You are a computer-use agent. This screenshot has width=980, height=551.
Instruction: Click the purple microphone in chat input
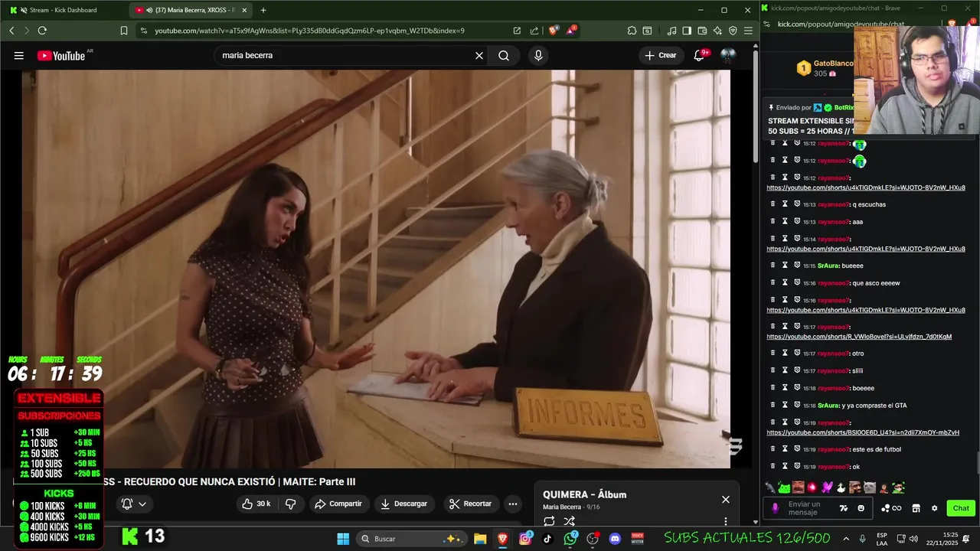point(776,508)
